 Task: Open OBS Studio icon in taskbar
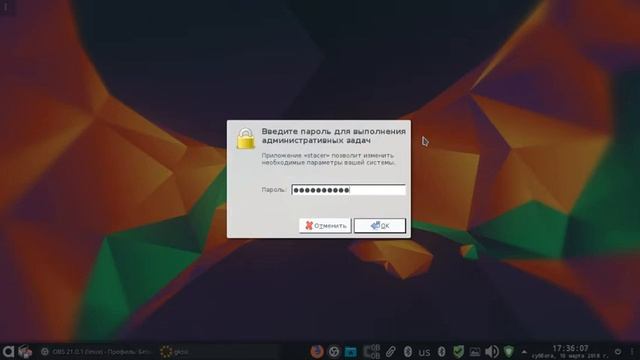[x=334, y=351]
